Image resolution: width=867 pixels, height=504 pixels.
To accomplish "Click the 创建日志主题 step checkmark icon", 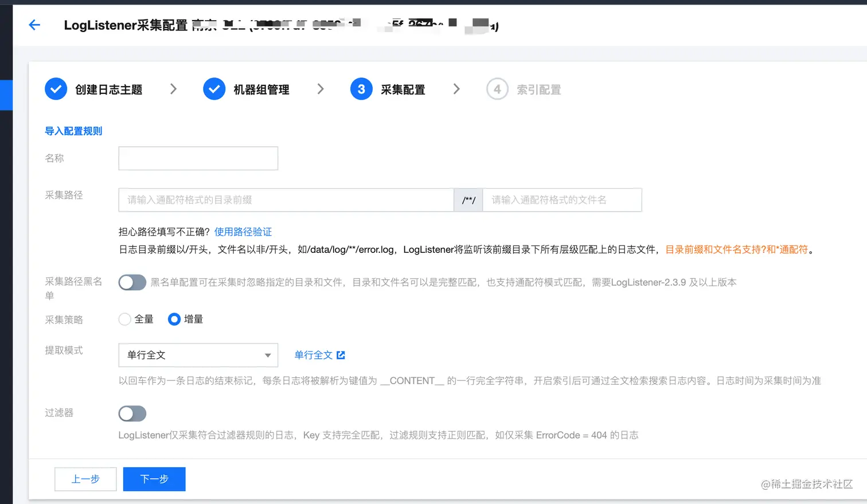I will (56, 89).
